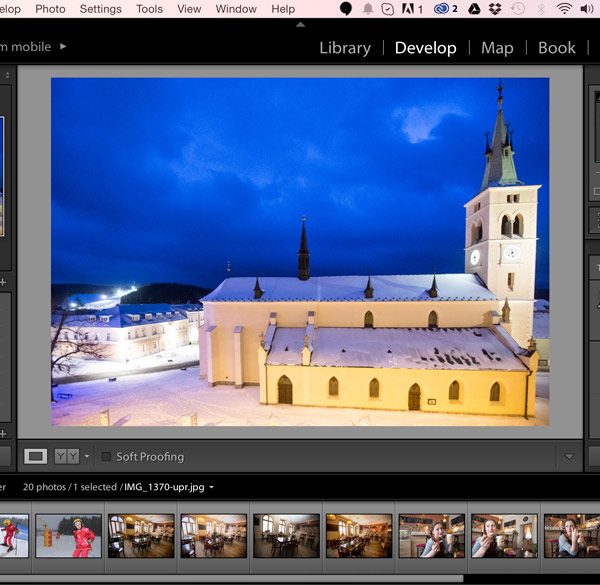The width and height of the screenshot is (600, 585).
Task: Open the Photo menu
Action: [50, 9]
